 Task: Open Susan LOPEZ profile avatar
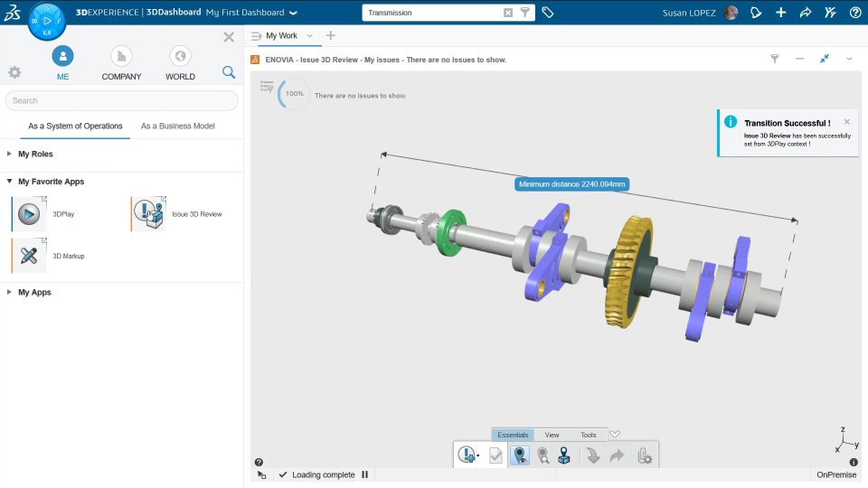tap(731, 12)
